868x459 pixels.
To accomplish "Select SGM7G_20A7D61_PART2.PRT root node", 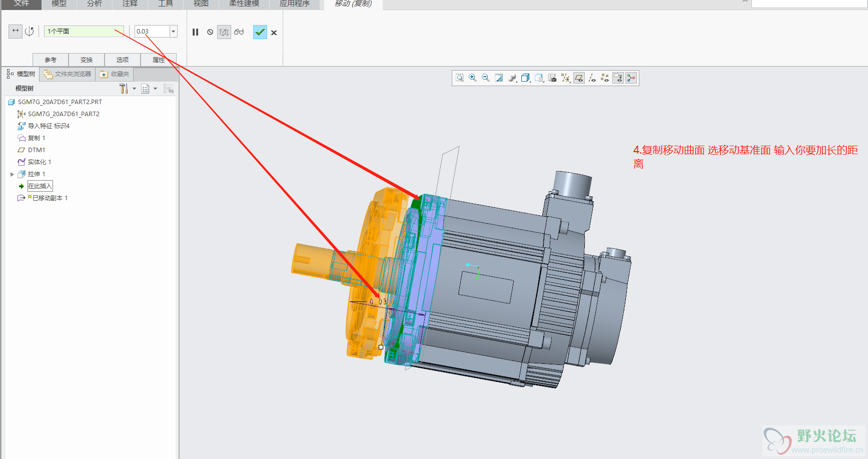I will coord(55,102).
